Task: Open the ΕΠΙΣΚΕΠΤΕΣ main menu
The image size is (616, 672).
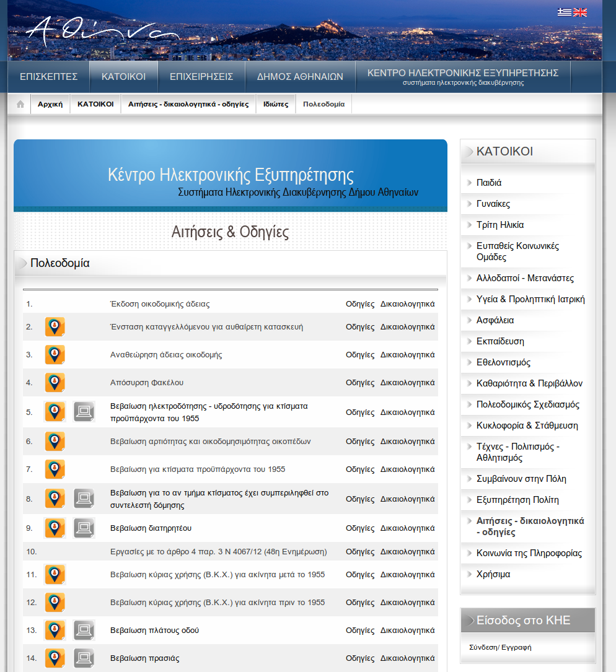Action: 48,77
